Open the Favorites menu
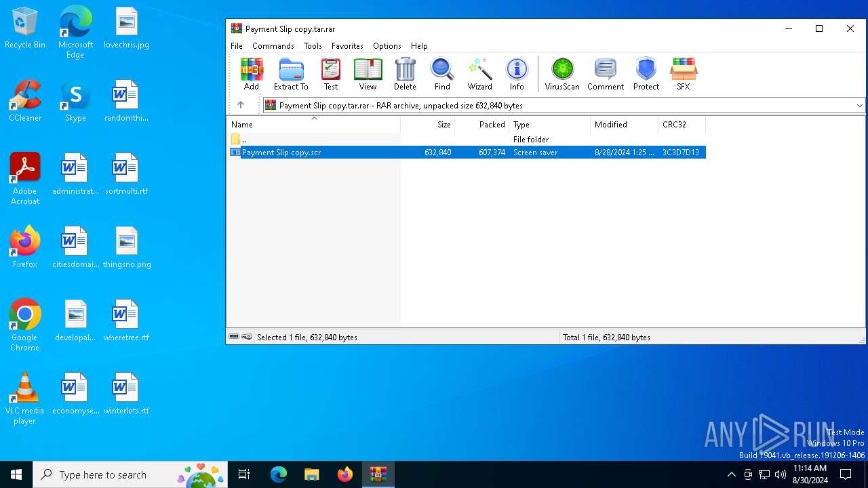The width and height of the screenshot is (868, 488). tap(347, 46)
